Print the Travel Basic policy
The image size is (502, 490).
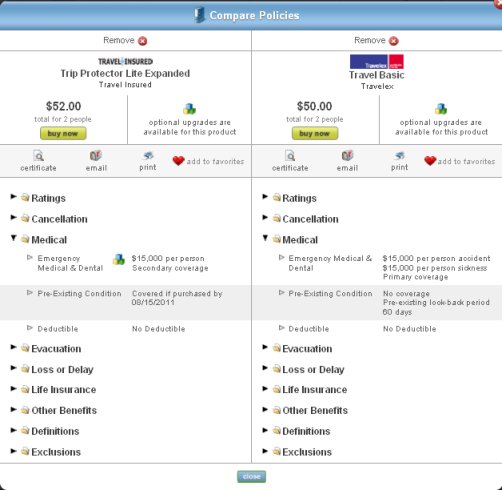[399, 161]
